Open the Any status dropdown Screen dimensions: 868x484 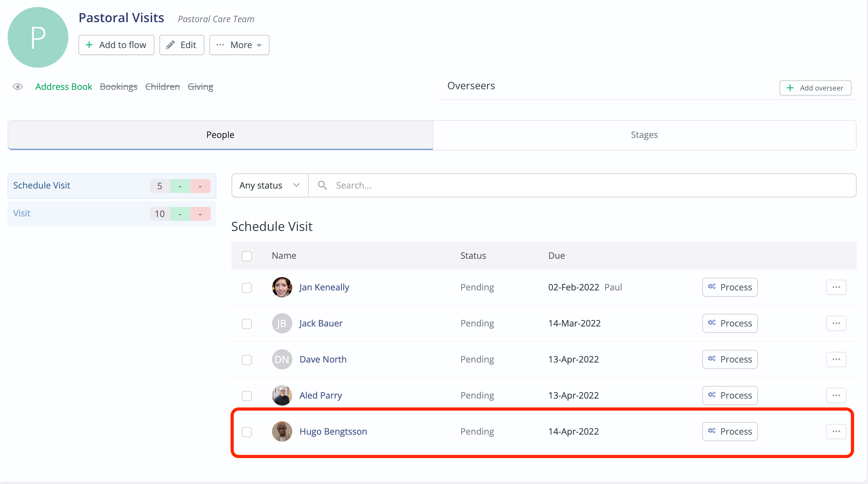click(270, 185)
